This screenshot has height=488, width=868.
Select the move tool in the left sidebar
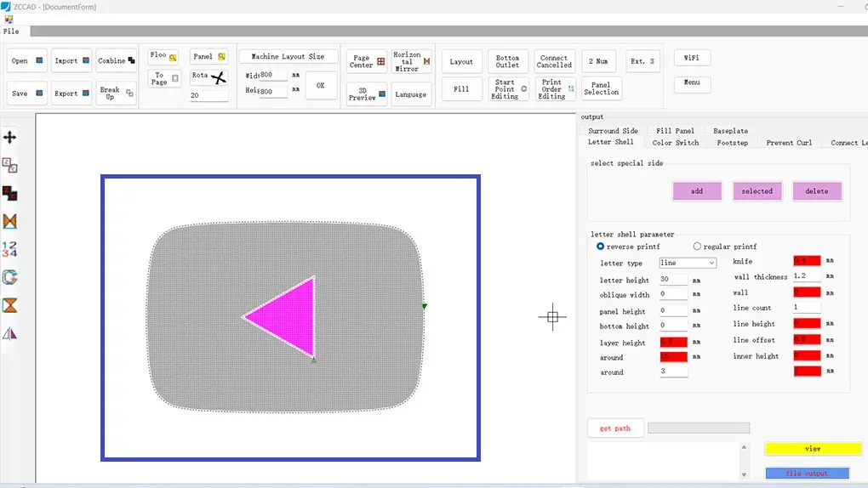(9, 137)
